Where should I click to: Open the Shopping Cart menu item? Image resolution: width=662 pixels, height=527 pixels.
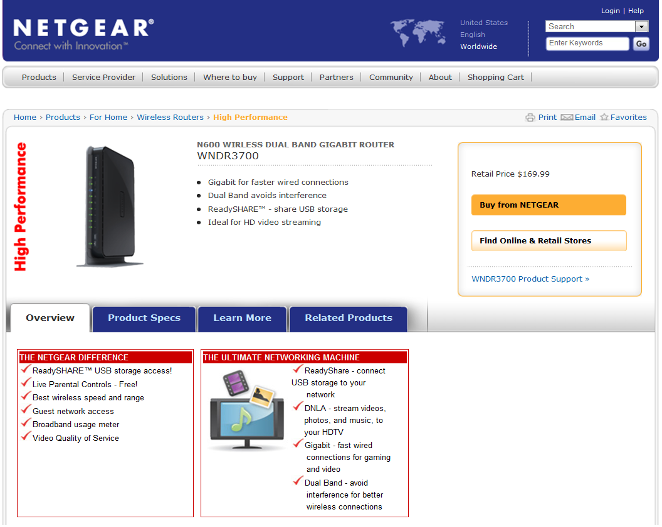tap(495, 77)
